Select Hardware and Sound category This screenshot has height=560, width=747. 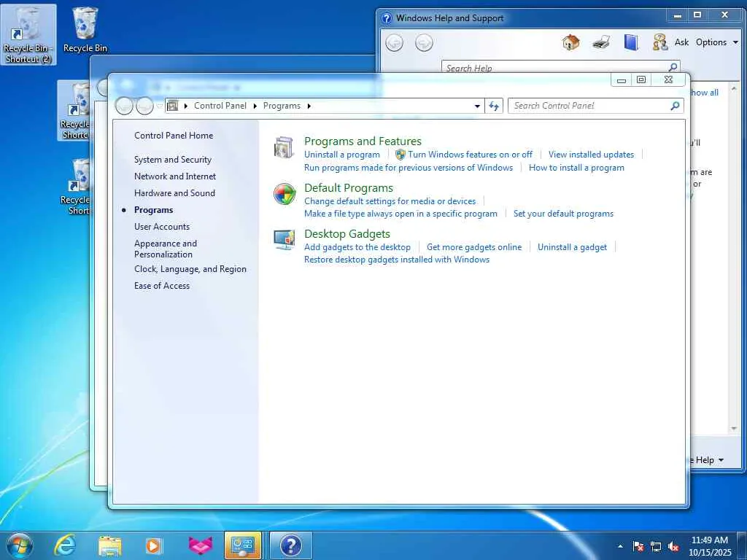[x=174, y=192]
